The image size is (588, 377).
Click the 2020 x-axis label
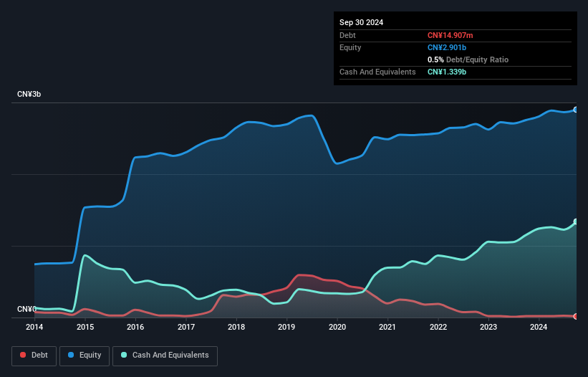(x=337, y=328)
